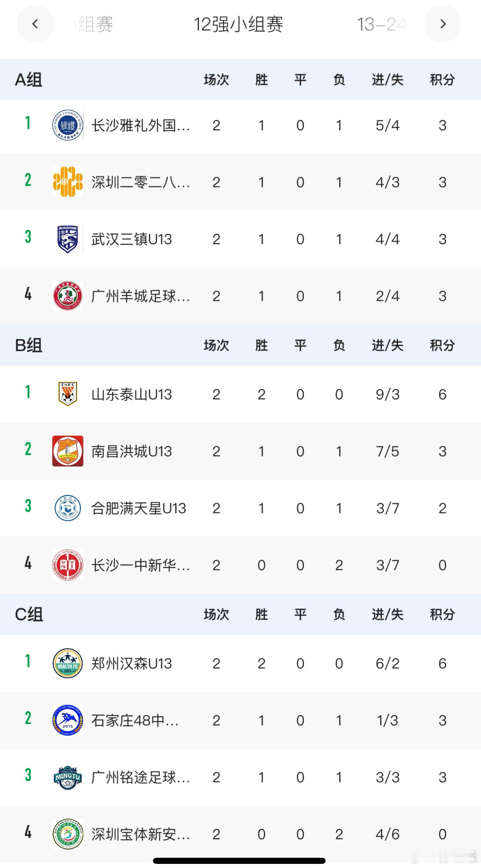
Task: Tap the C组 积分 column header
Action: (442, 614)
